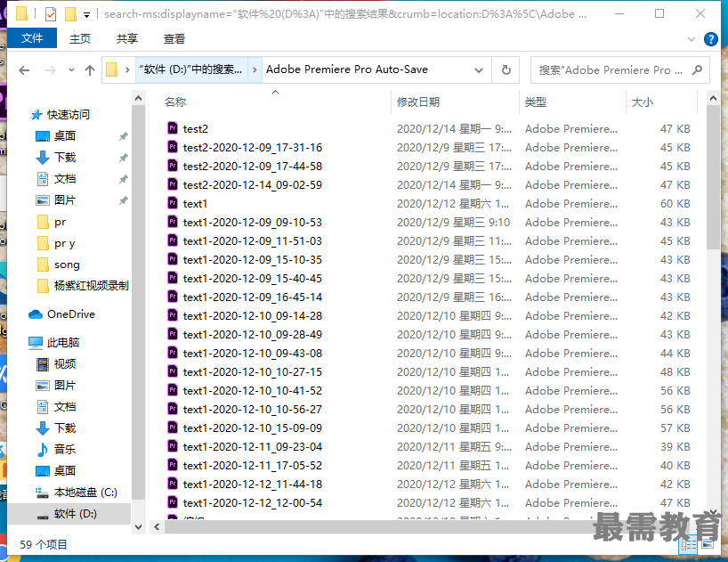Switch to details view layout icon
Image resolution: width=728 pixels, height=562 pixels.
click(688, 545)
